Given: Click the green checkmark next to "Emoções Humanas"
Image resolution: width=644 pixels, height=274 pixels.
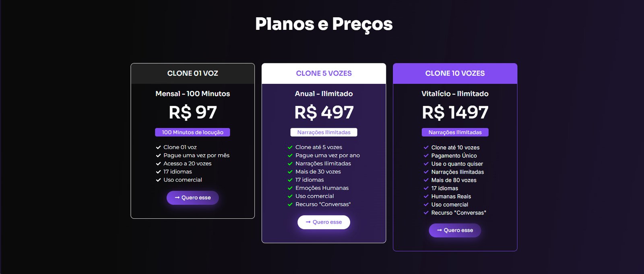Looking at the screenshot, I should (290, 188).
